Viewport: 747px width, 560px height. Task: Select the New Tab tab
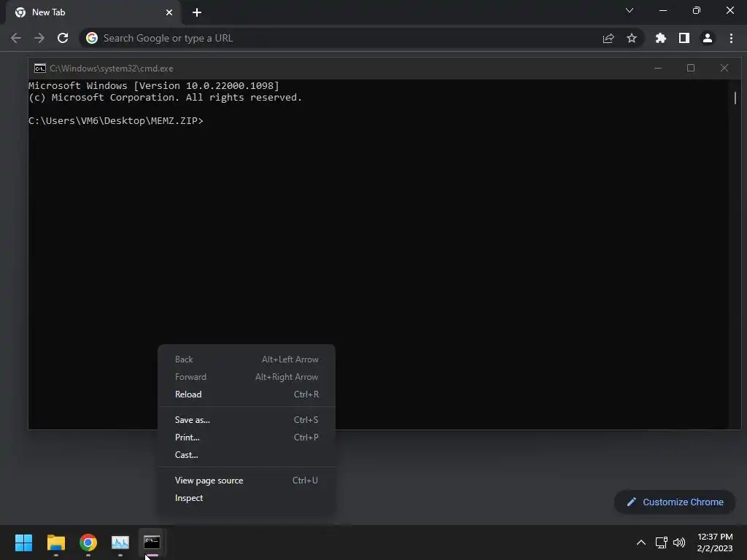(93, 12)
